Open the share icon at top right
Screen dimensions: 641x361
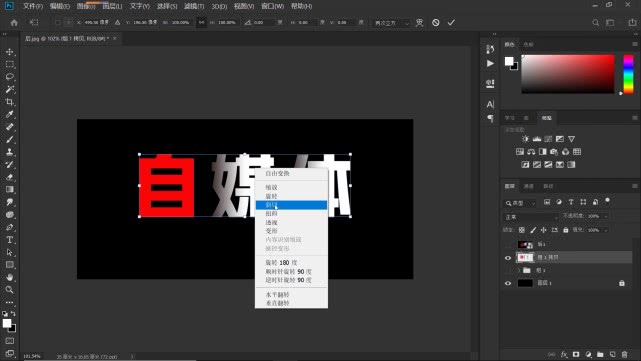click(x=632, y=22)
